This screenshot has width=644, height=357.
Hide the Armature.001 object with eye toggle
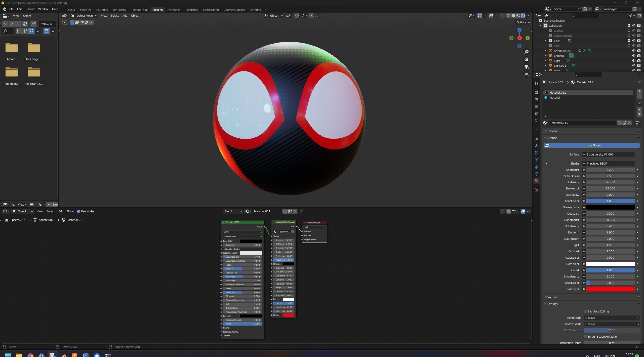(x=633, y=51)
